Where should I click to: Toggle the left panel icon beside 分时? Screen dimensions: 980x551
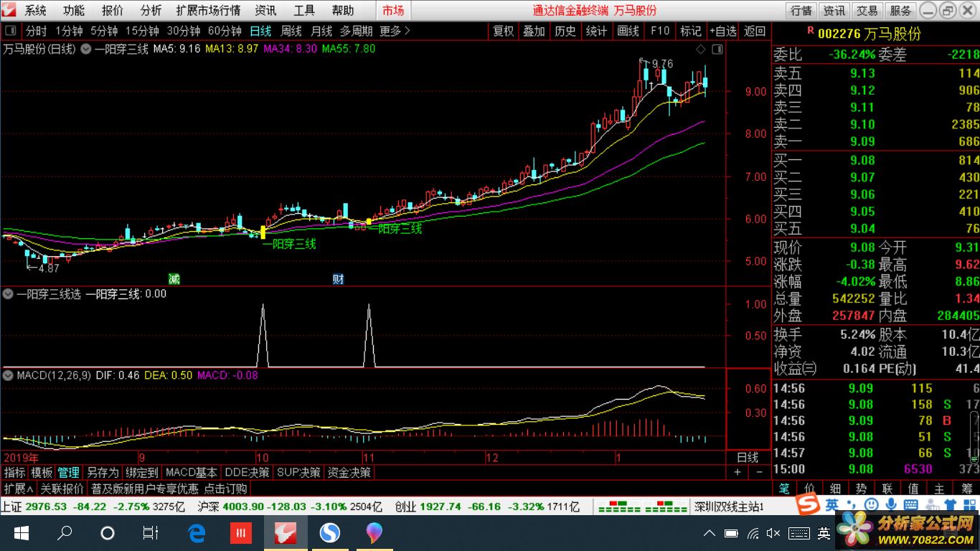[x=11, y=31]
